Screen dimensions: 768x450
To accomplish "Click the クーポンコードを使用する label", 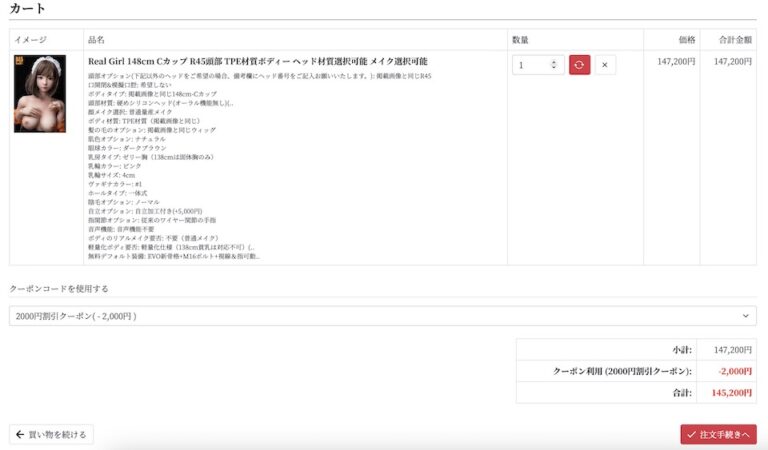I will pos(59,289).
